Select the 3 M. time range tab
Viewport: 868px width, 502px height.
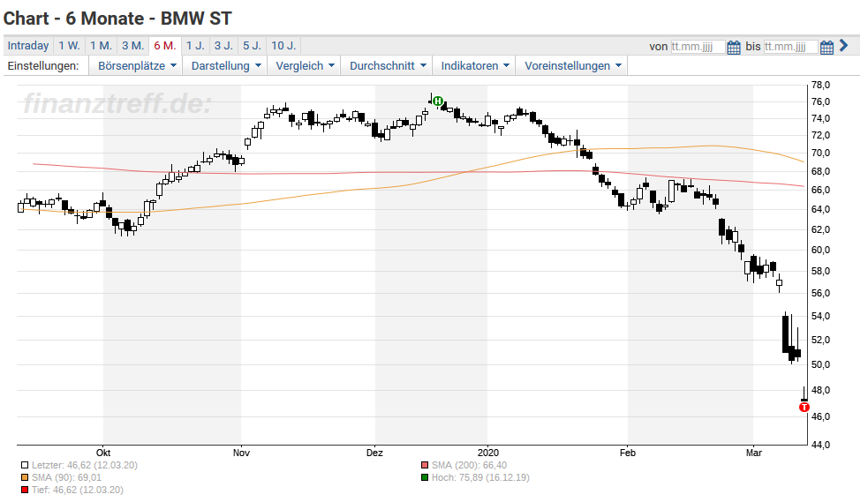pos(132,45)
